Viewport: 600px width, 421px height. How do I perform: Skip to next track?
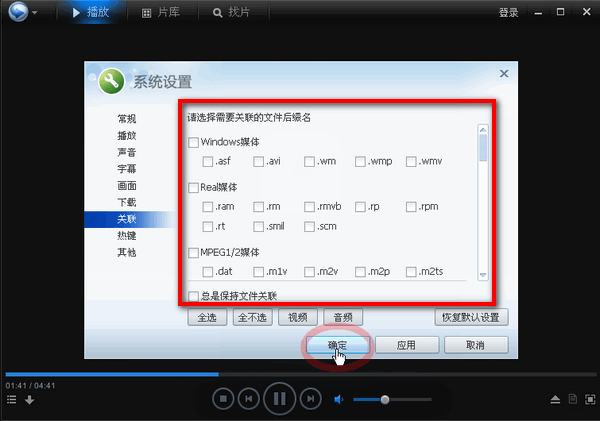310,399
